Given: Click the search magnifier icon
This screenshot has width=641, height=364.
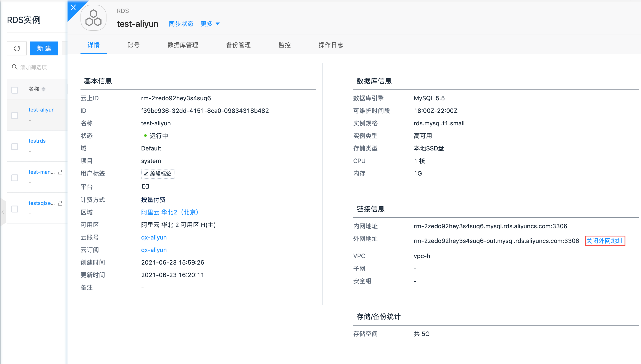Looking at the screenshot, I should (14, 67).
